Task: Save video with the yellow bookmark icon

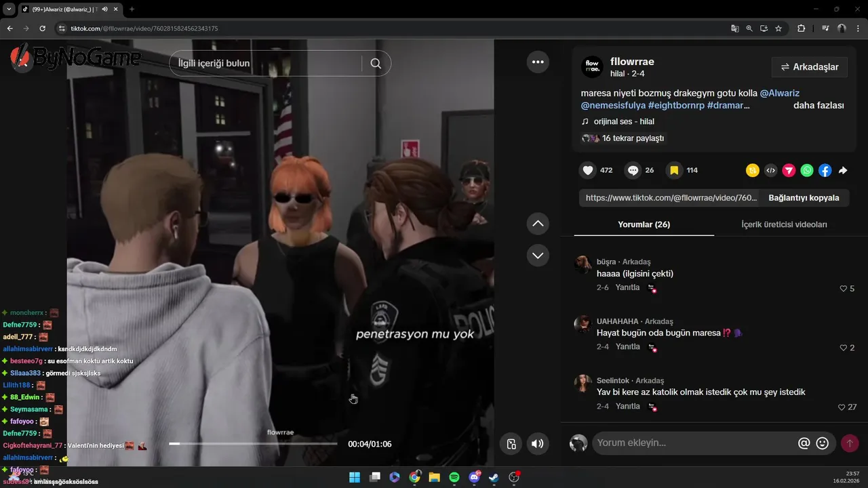Action: [674, 170]
